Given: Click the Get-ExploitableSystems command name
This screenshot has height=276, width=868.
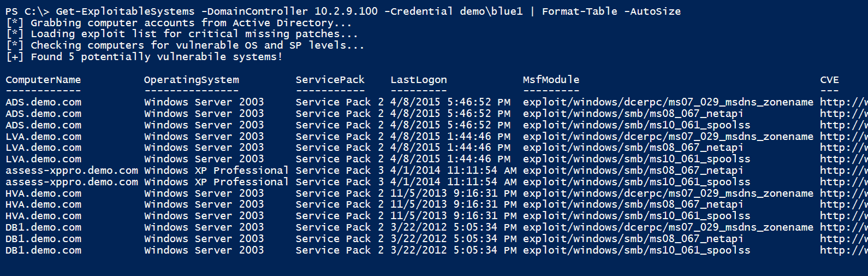Looking at the screenshot, I should click(x=125, y=11).
